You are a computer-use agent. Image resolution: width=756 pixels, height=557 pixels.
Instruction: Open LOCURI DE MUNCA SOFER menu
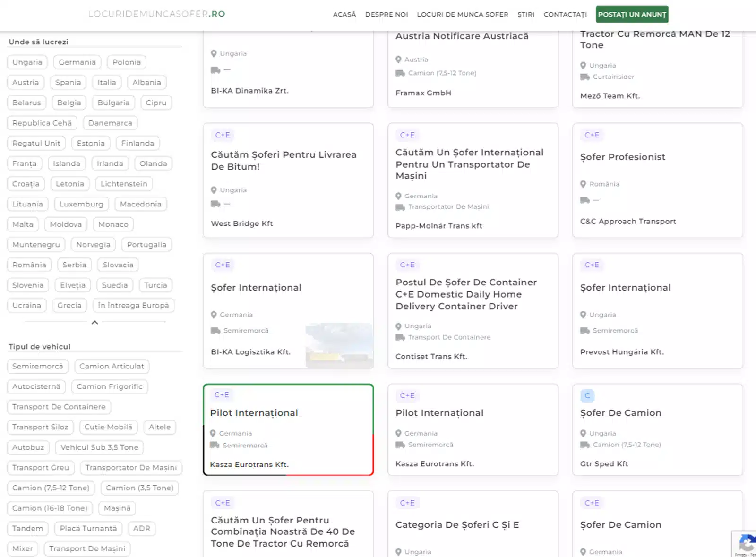coord(463,15)
